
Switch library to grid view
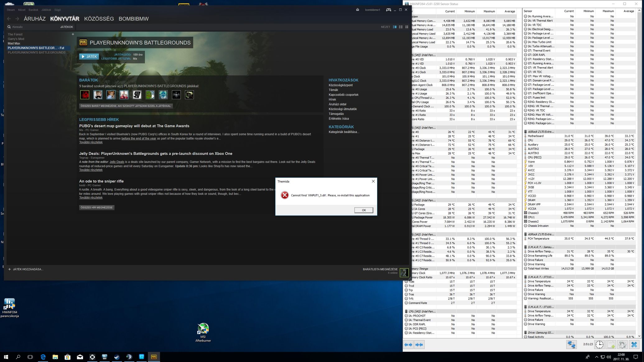tap(407, 27)
